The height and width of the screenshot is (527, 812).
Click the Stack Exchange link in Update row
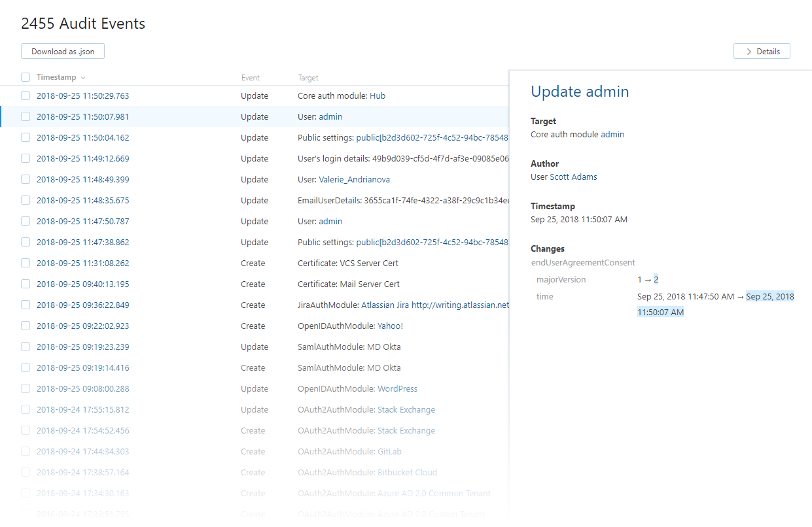click(x=406, y=409)
